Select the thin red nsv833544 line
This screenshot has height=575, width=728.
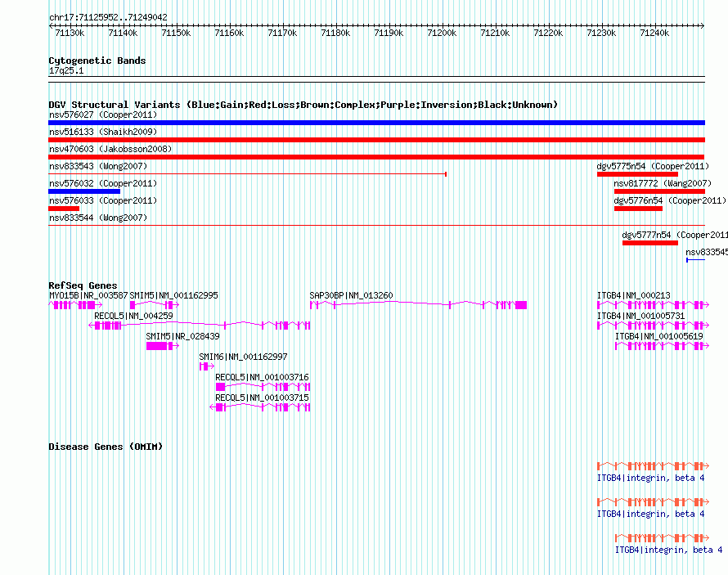tap(376, 226)
